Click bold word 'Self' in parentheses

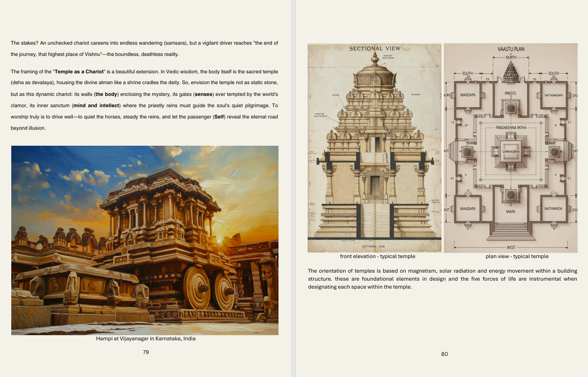coord(219,117)
